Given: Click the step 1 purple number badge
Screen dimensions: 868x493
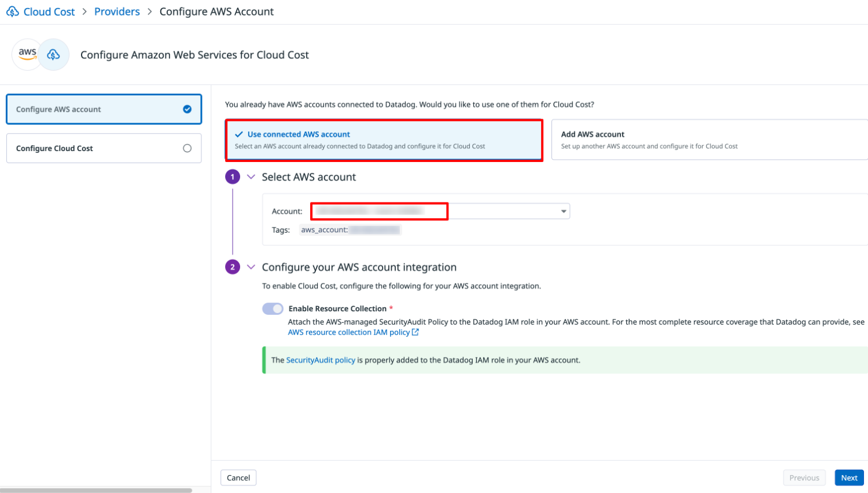Looking at the screenshot, I should pos(233,177).
